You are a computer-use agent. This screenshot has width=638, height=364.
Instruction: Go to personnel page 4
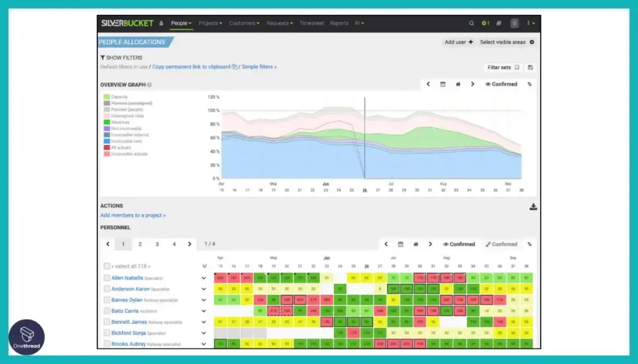click(174, 244)
